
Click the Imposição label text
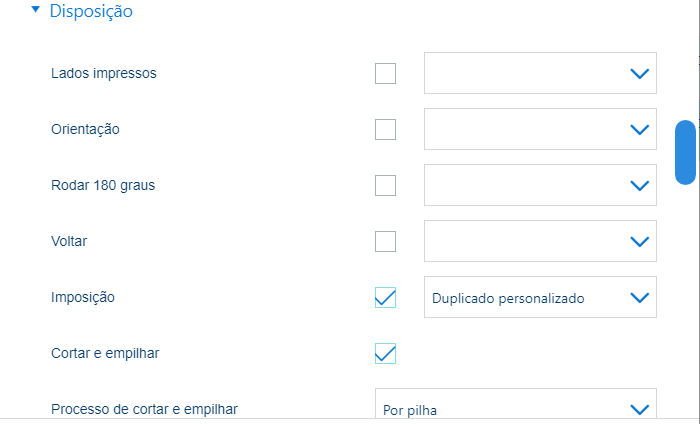[x=83, y=297]
